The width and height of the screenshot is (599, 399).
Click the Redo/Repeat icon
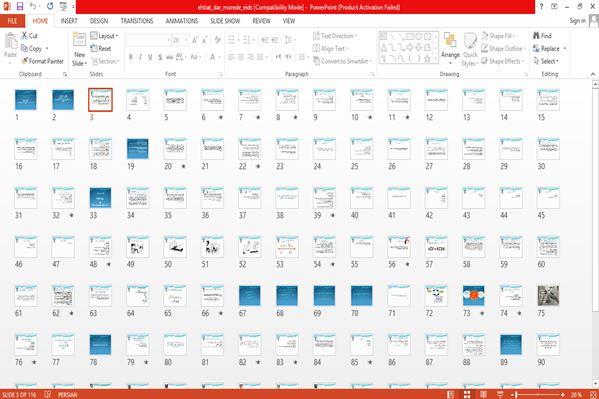(50, 6)
